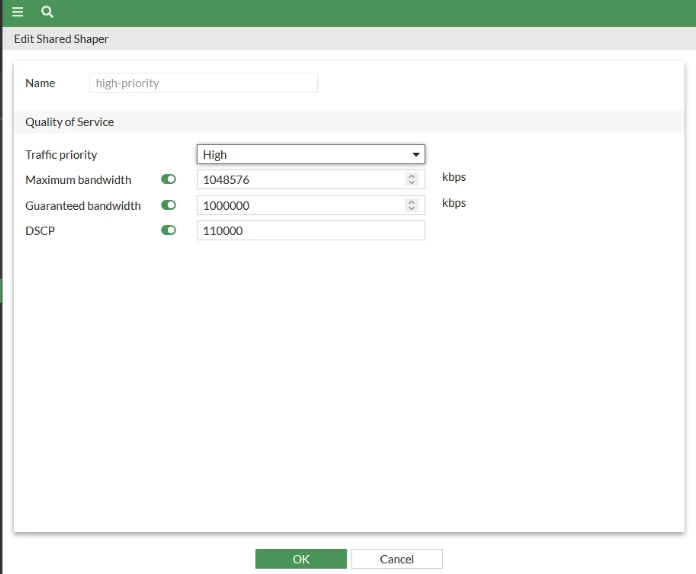Click the Edit Shared Shaper title

pyautogui.click(x=61, y=39)
